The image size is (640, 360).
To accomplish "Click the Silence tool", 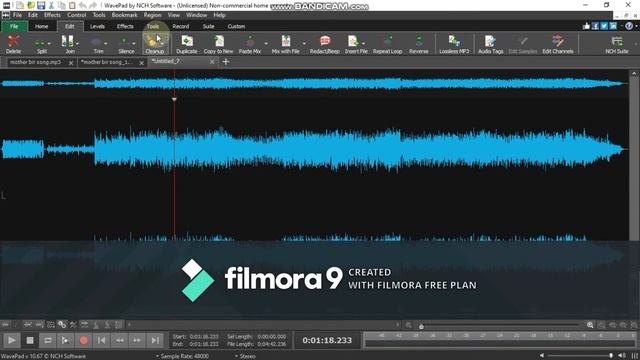I will [125, 44].
